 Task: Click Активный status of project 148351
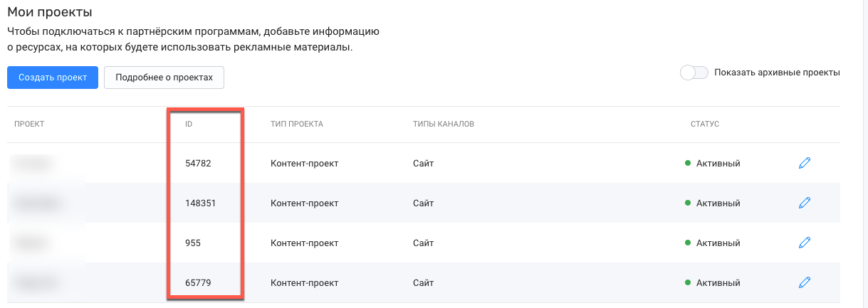(713, 203)
